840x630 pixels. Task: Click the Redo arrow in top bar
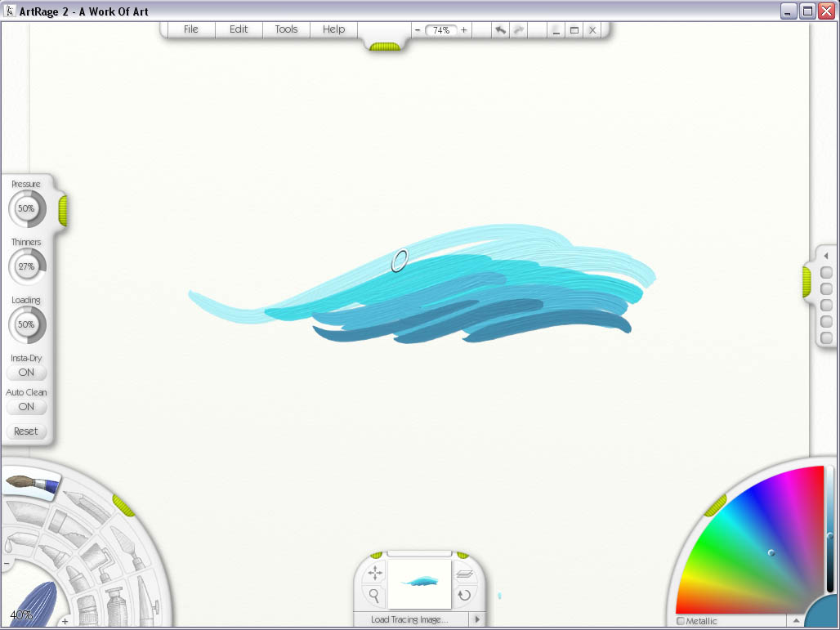[518, 30]
